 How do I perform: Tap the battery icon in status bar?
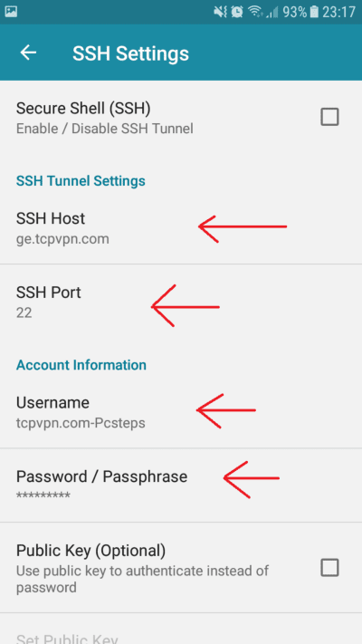tap(314, 12)
